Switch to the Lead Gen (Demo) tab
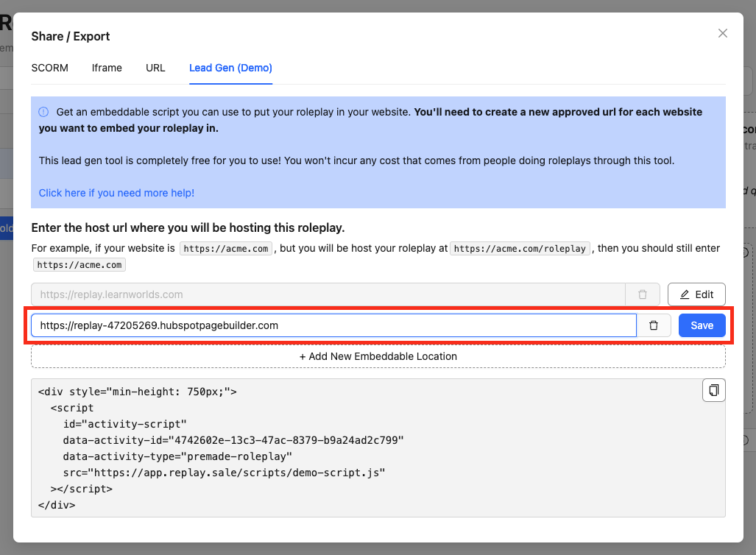Viewport: 756px width, 555px height. click(x=230, y=68)
